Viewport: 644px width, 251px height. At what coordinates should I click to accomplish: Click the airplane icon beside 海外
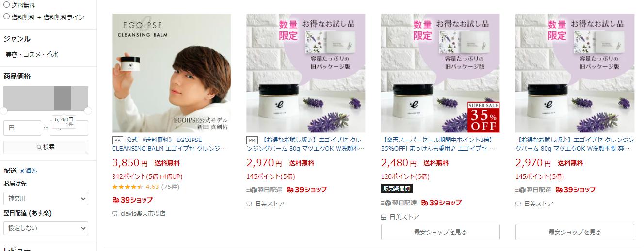pos(22,171)
